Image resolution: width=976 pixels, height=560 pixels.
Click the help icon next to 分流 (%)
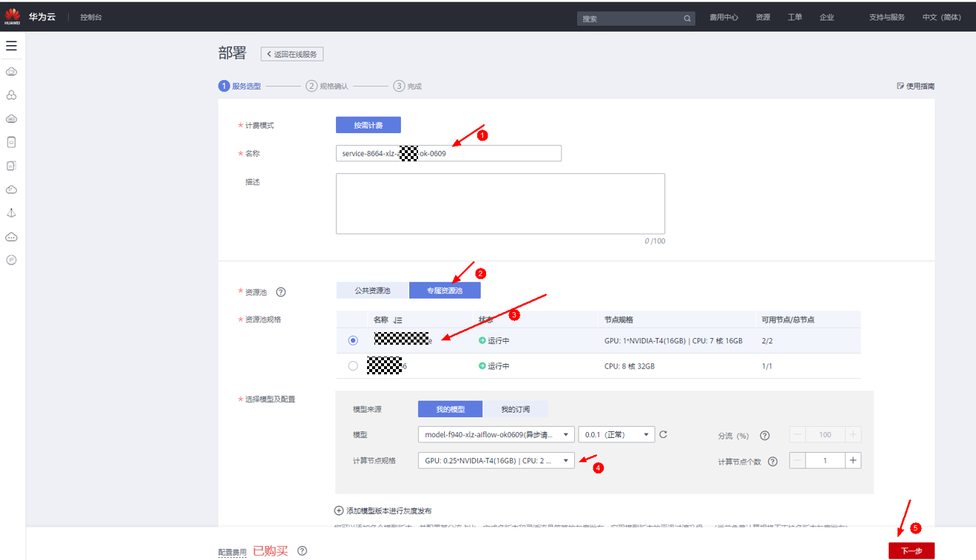click(x=765, y=436)
